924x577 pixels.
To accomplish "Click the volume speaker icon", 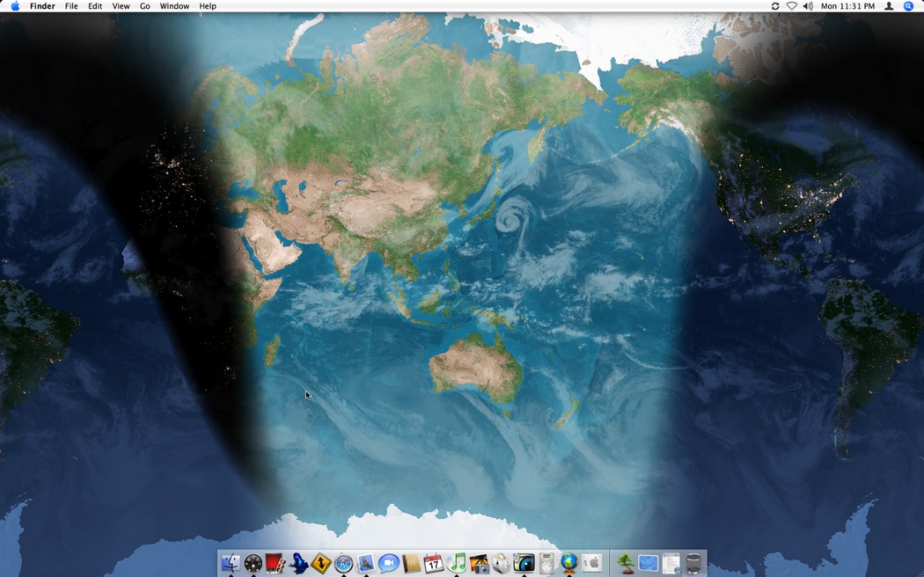I will pos(808,6).
